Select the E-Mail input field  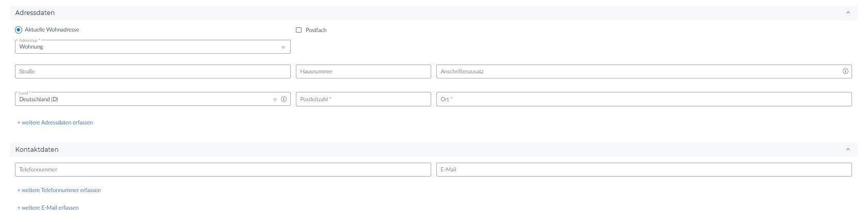[643, 169]
